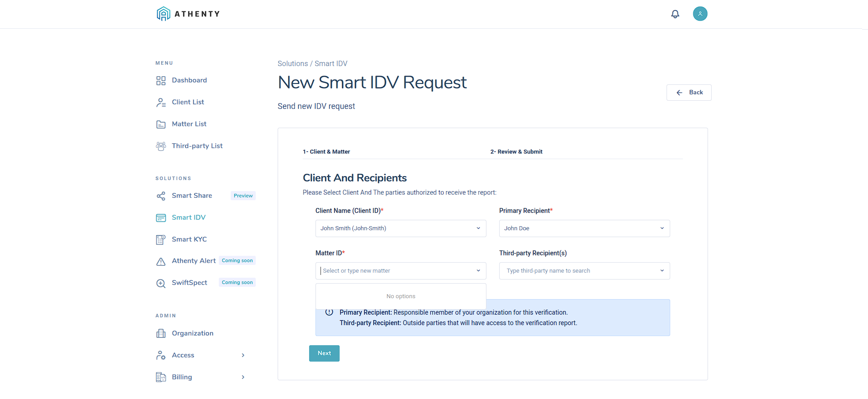
Task: Click the Billing invoice icon
Action: [x=161, y=378]
